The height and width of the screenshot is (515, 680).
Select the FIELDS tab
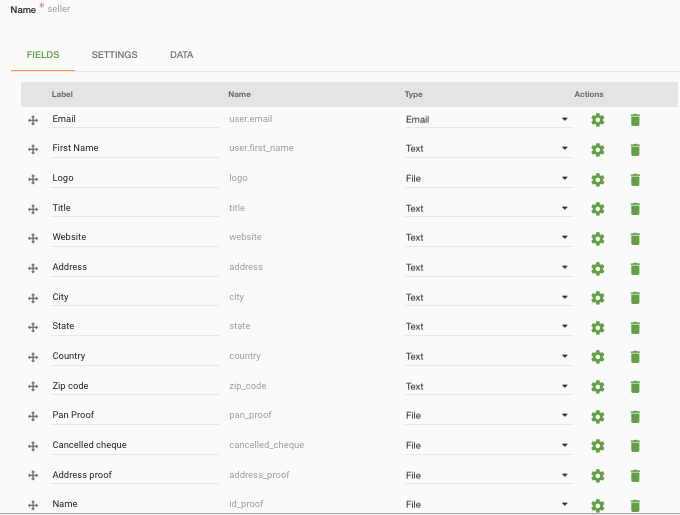pos(43,55)
